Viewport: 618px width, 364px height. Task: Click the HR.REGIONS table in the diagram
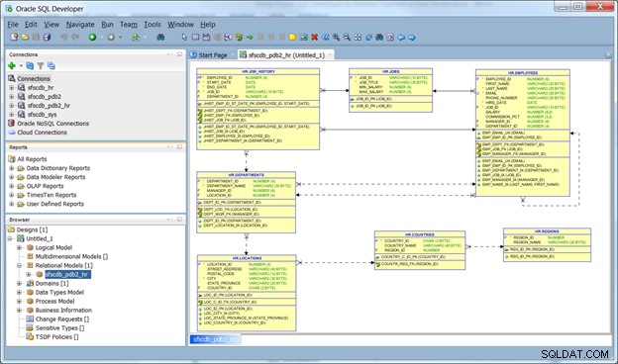547,244
